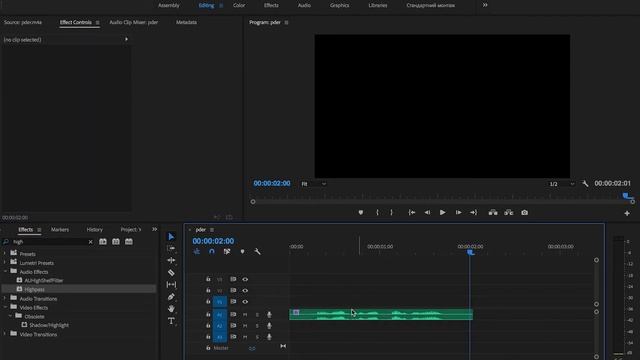Open the Markers panel tab
Viewport: 640px width, 360px height.
60,230
